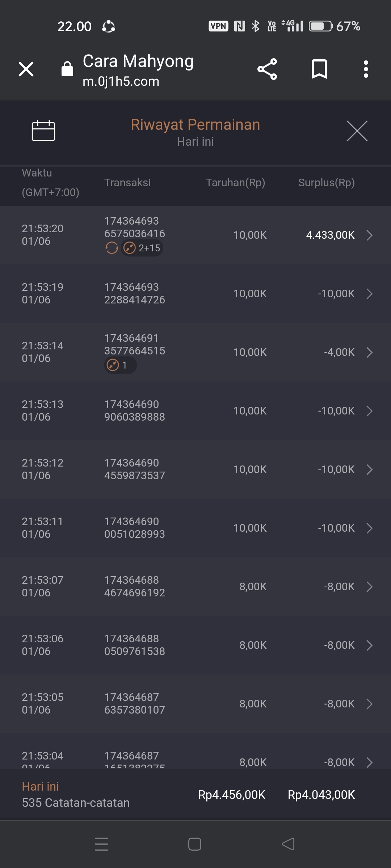Expand details for the 21:53:07 transaction chevron

click(x=369, y=587)
